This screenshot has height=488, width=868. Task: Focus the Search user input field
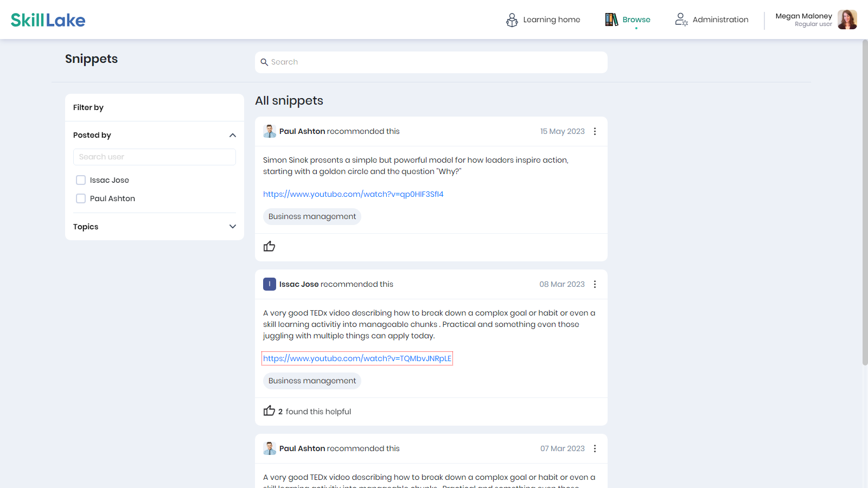click(x=155, y=157)
